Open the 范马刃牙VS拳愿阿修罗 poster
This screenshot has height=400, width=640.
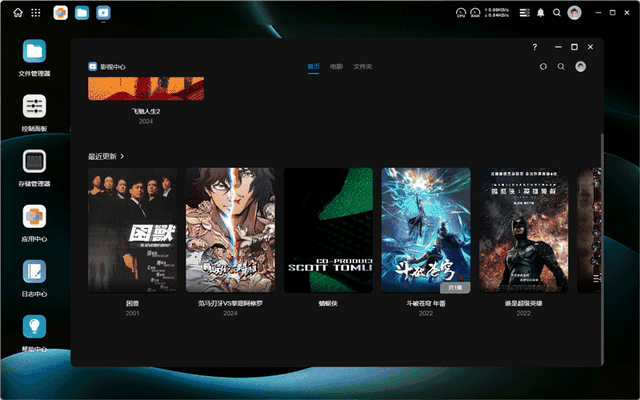click(230, 230)
